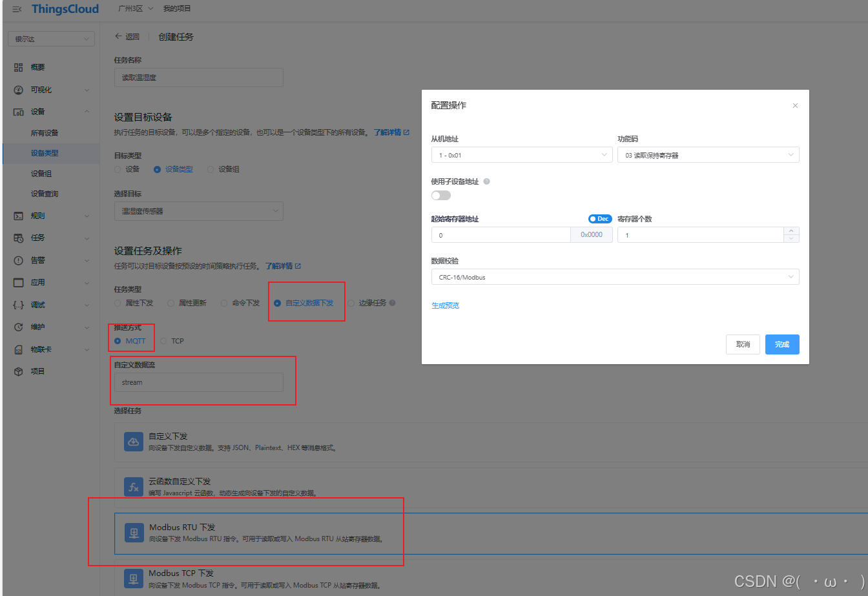This screenshot has width=868, height=596.
Task: Open 我的项目 in top bar
Action: (x=177, y=9)
